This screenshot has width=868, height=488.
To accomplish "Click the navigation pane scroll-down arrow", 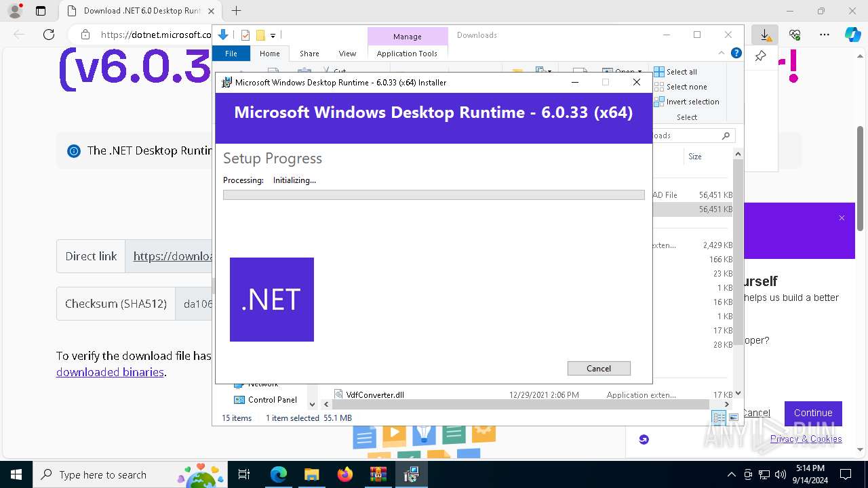I will (313, 405).
